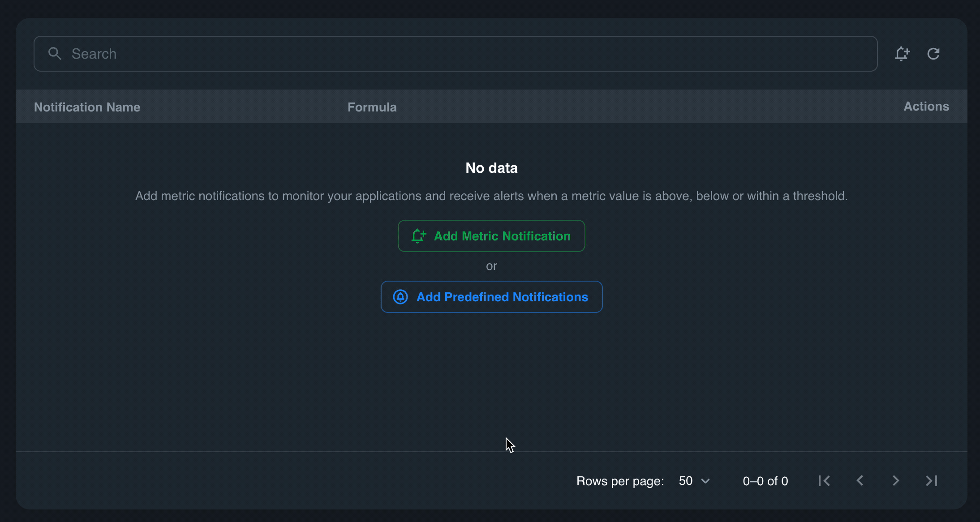Go to the first page
This screenshot has width=980, height=522.
[x=824, y=481]
